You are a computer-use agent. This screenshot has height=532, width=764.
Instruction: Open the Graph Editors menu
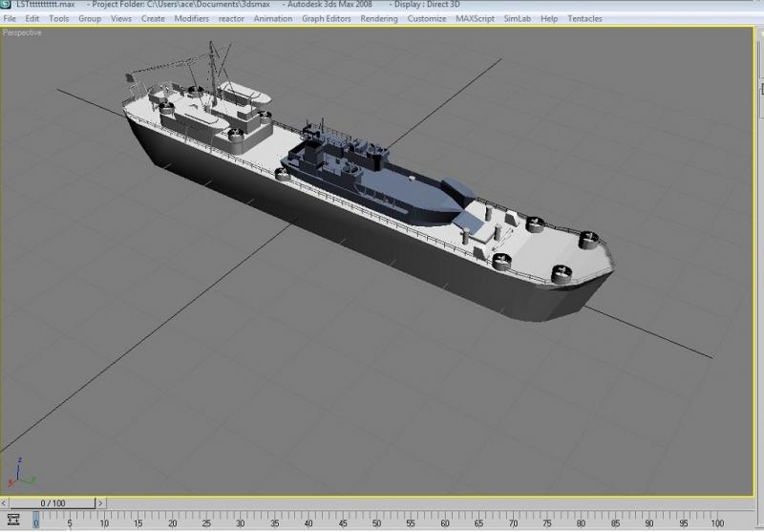(x=326, y=18)
